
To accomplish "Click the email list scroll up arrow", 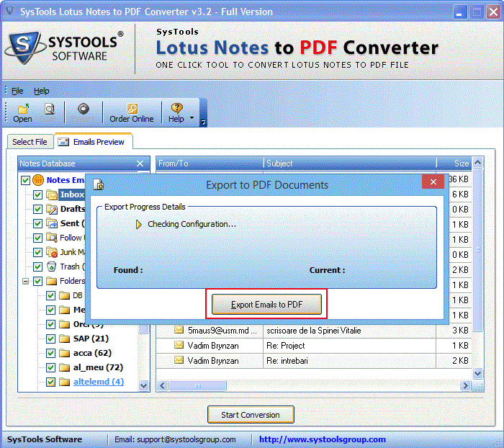I will tap(477, 163).
